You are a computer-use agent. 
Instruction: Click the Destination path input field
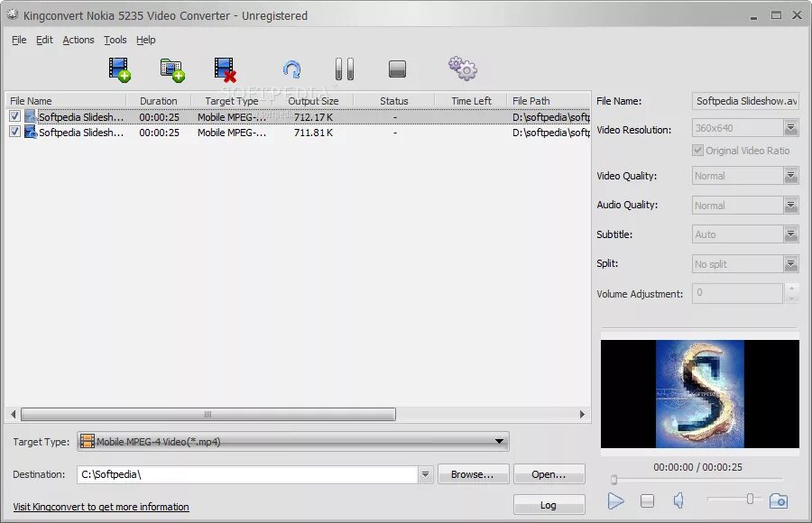(x=247, y=474)
